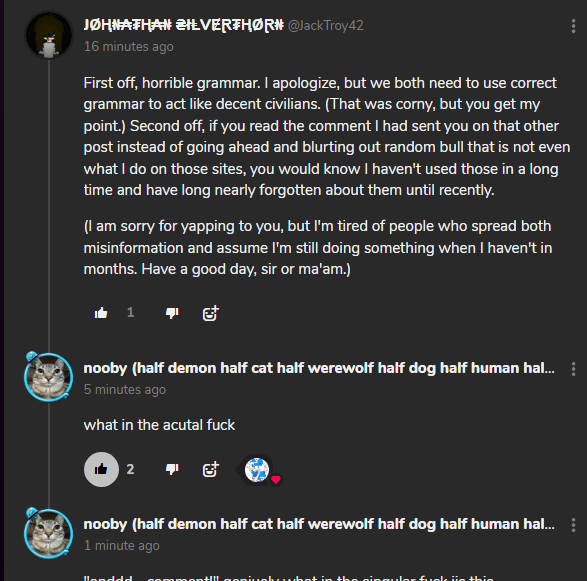This screenshot has width=587, height=581.
Task: Visit JØHNATHAN SILVERTHØRN display name link
Action: pos(183,25)
